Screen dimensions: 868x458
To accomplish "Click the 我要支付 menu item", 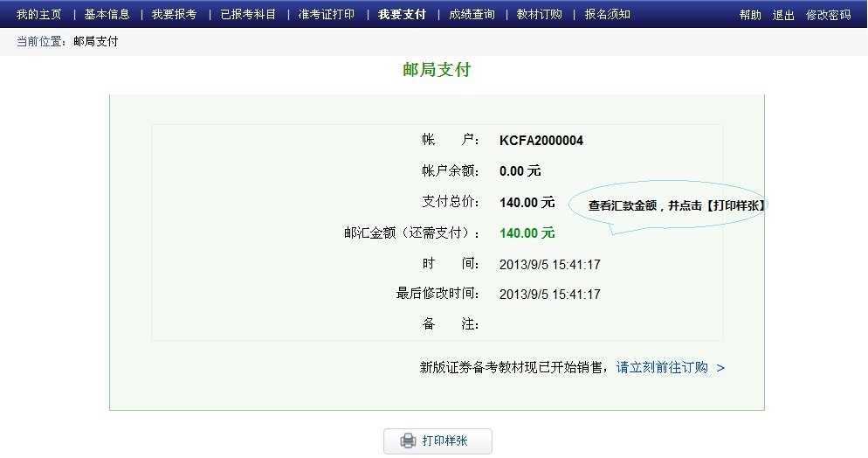I will point(402,15).
